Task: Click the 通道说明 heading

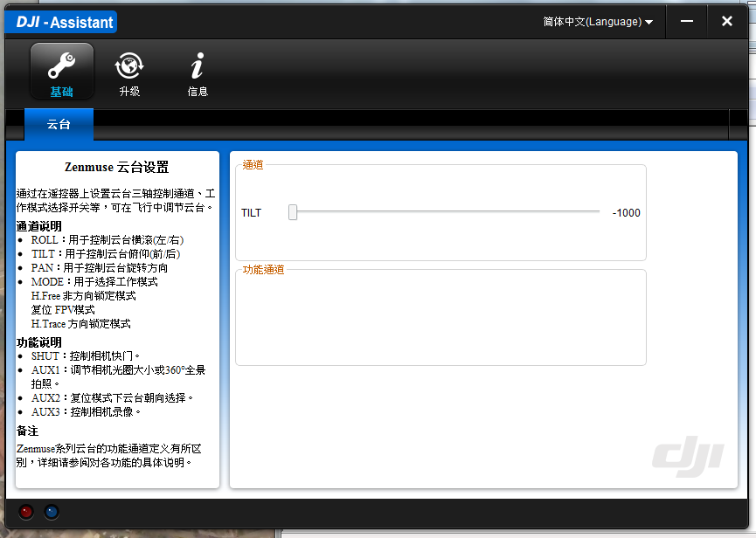Action: click(39, 226)
